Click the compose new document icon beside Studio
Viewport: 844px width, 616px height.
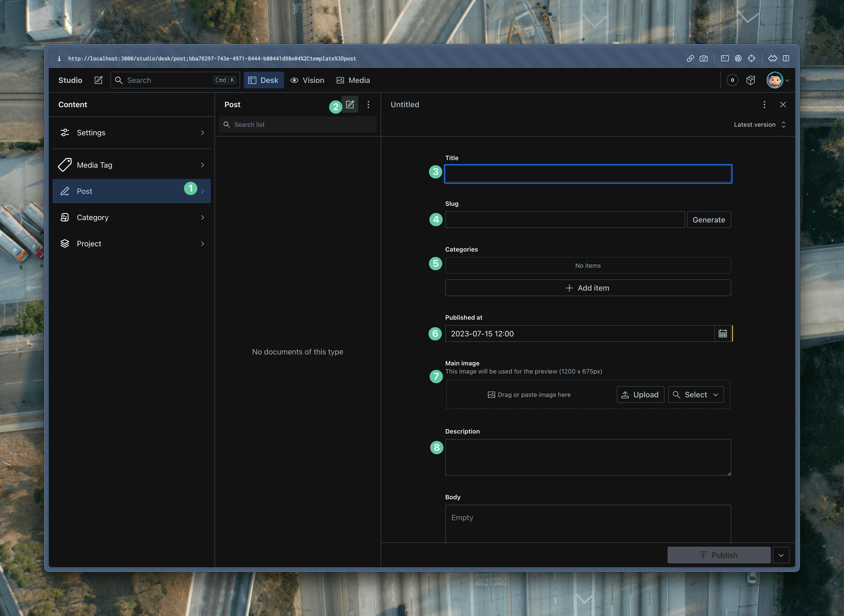click(x=98, y=80)
